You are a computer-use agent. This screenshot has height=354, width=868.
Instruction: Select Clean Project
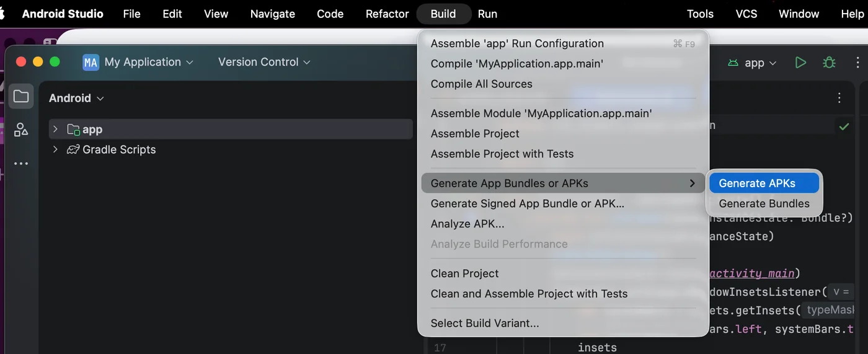tap(563, 273)
